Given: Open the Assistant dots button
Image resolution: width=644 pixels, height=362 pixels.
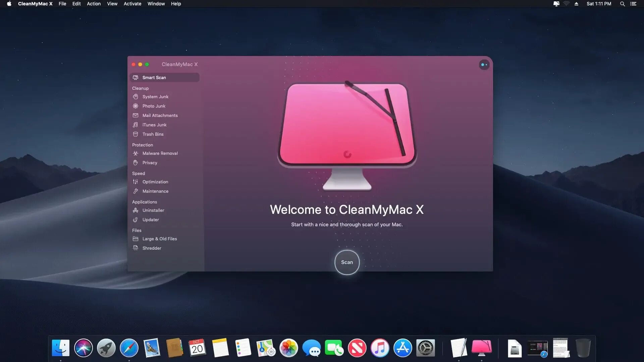Looking at the screenshot, I should click(484, 65).
